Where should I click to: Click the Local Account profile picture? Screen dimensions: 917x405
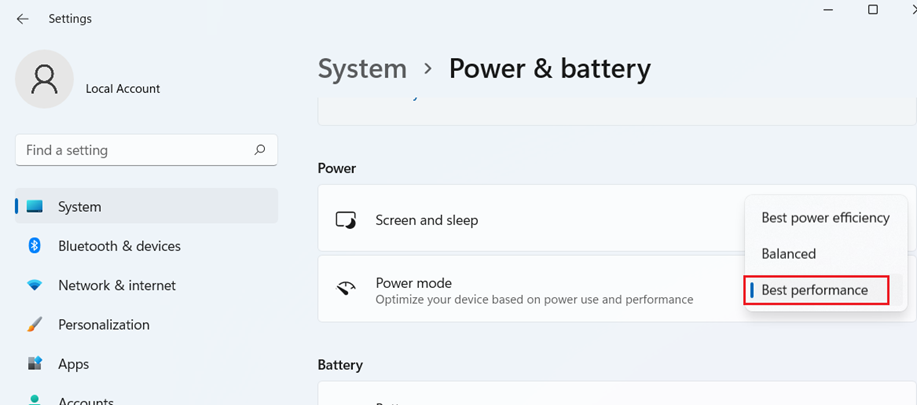tap(44, 79)
